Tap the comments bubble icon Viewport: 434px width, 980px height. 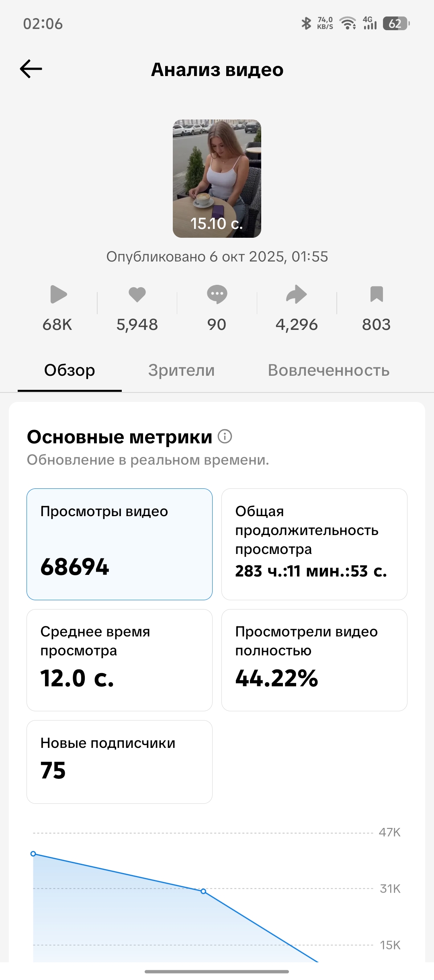click(217, 294)
